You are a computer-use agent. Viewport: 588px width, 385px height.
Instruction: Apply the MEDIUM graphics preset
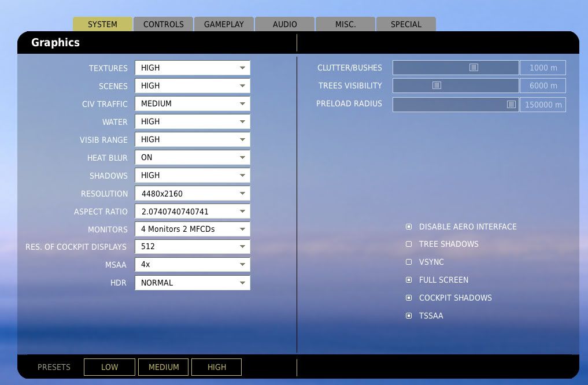pos(163,367)
